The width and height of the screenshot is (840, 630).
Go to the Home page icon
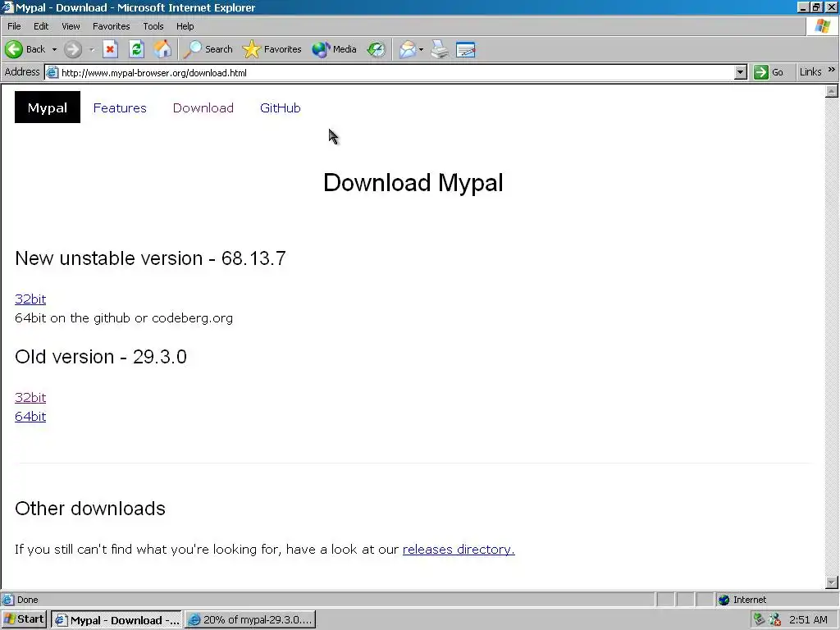click(x=162, y=49)
